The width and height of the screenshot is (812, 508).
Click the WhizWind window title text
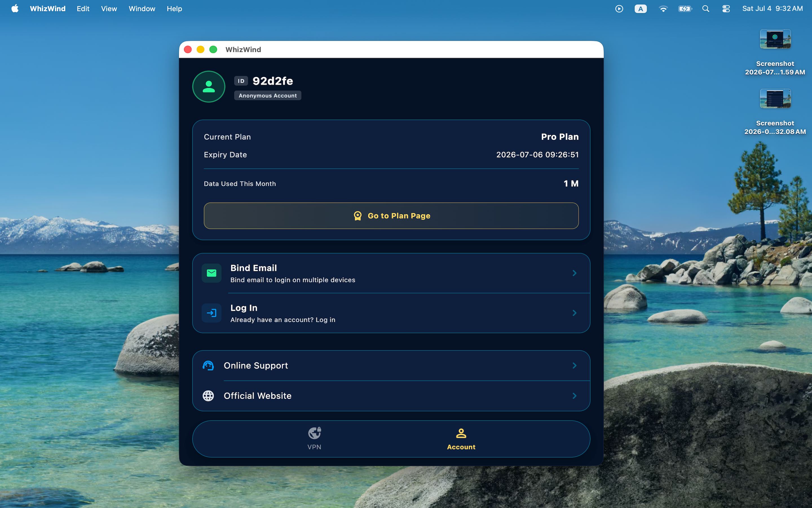click(x=243, y=50)
